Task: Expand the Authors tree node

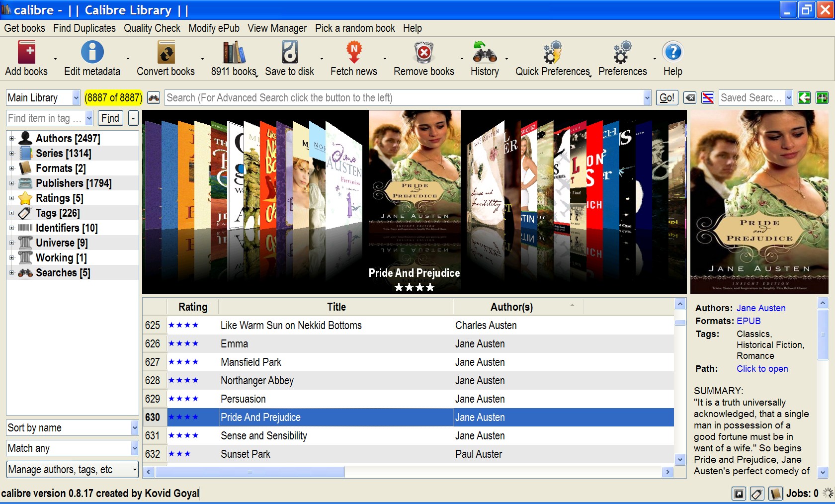Action: (x=11, y=139)
